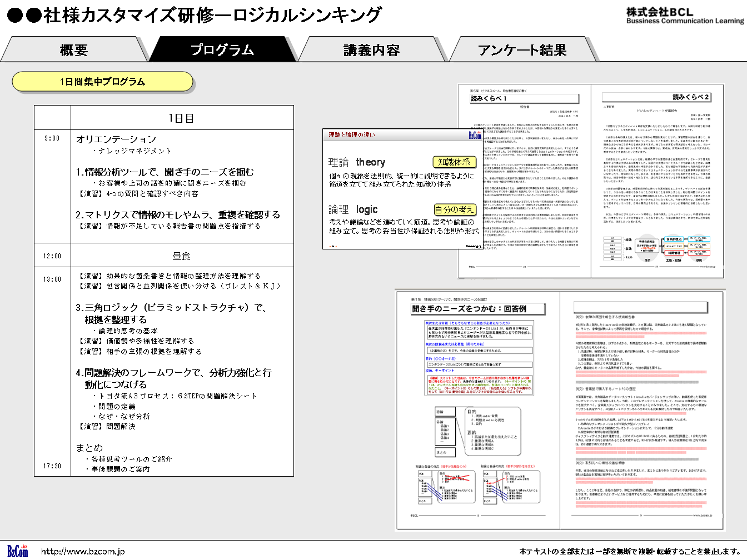
Task: Click the ・各種思考ツールのご紹介 bullet
Action: pyautogui.click(x=128, y=459)
